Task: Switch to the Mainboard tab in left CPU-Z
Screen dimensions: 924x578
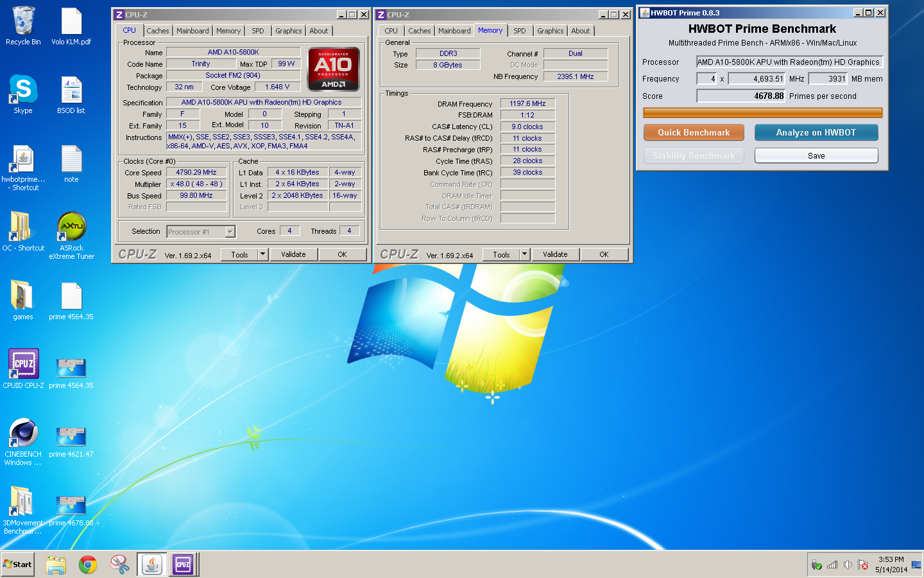Action: pos(193,31)
